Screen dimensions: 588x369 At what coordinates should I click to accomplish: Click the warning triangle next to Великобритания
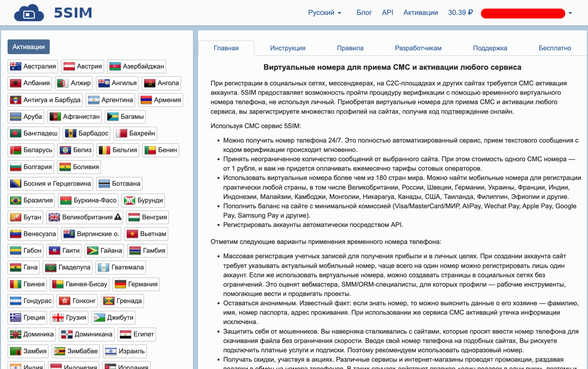(x=118, y=217)
